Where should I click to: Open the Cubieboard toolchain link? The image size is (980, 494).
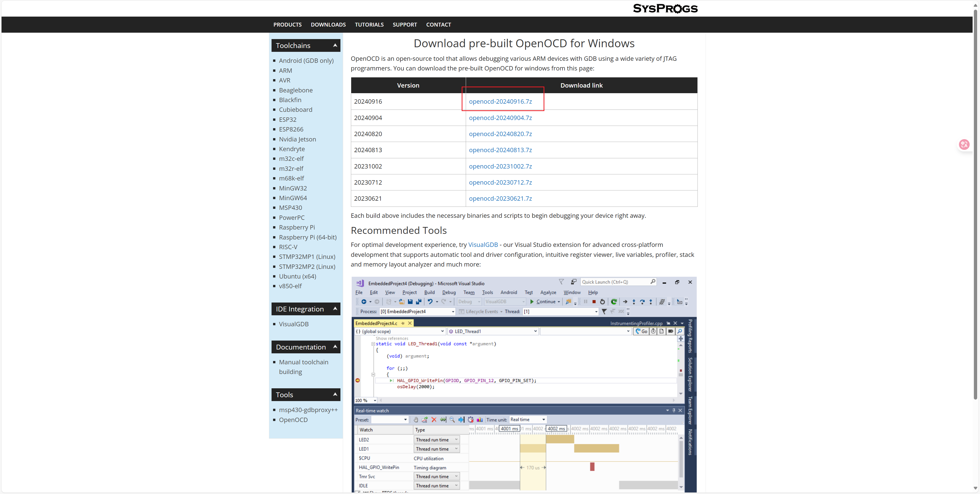click(296, 110)
